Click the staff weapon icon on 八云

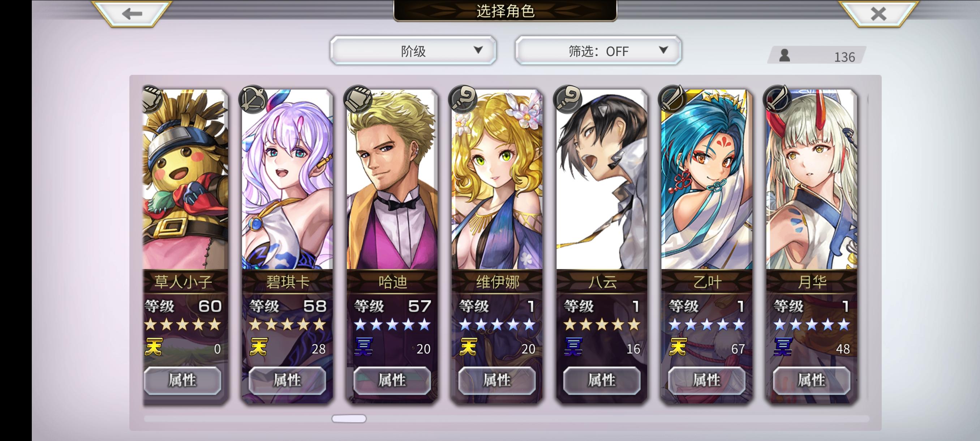(568, 99)
